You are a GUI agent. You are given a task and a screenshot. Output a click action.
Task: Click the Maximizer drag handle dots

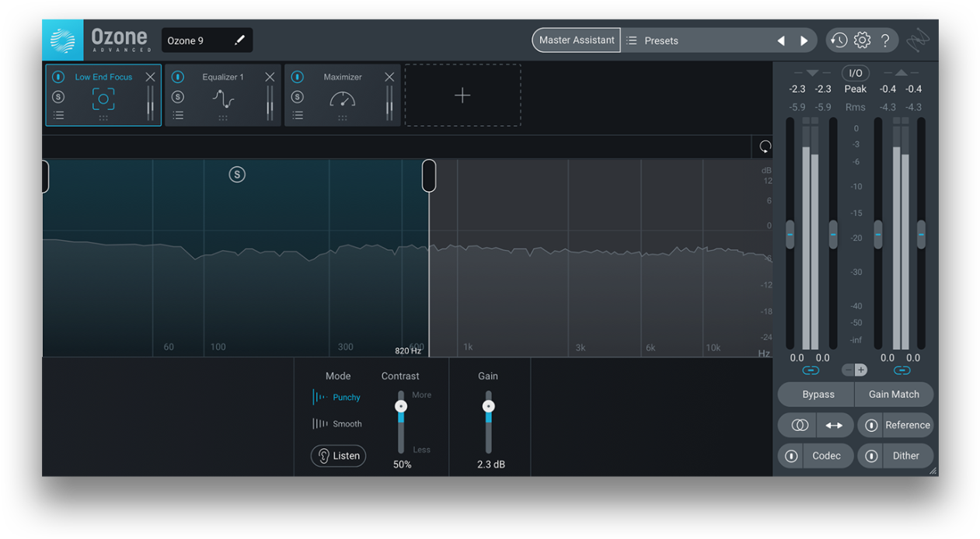[x=343, y=118]
